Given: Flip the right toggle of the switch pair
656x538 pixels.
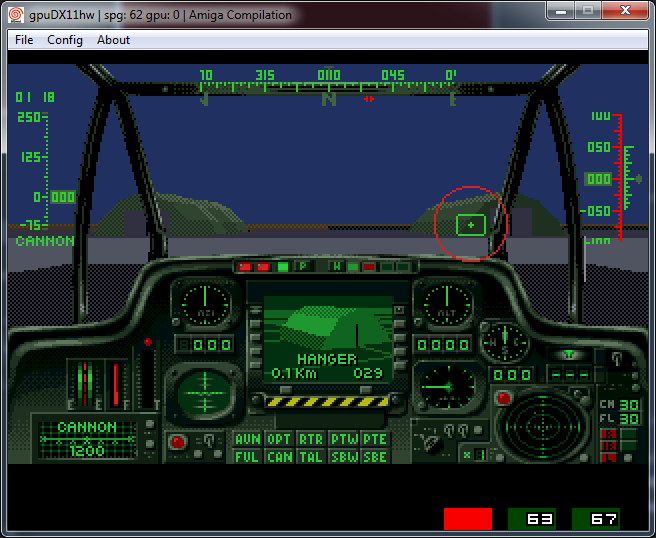Looking at the screenshot, I should (463, 430).
